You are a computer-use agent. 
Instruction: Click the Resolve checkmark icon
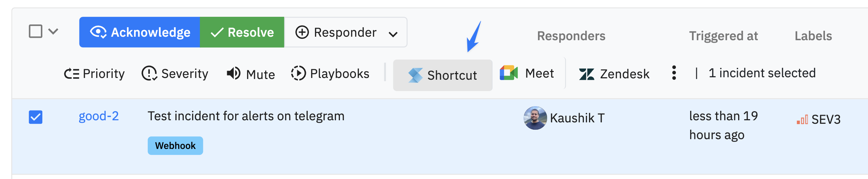coord(217,33)
